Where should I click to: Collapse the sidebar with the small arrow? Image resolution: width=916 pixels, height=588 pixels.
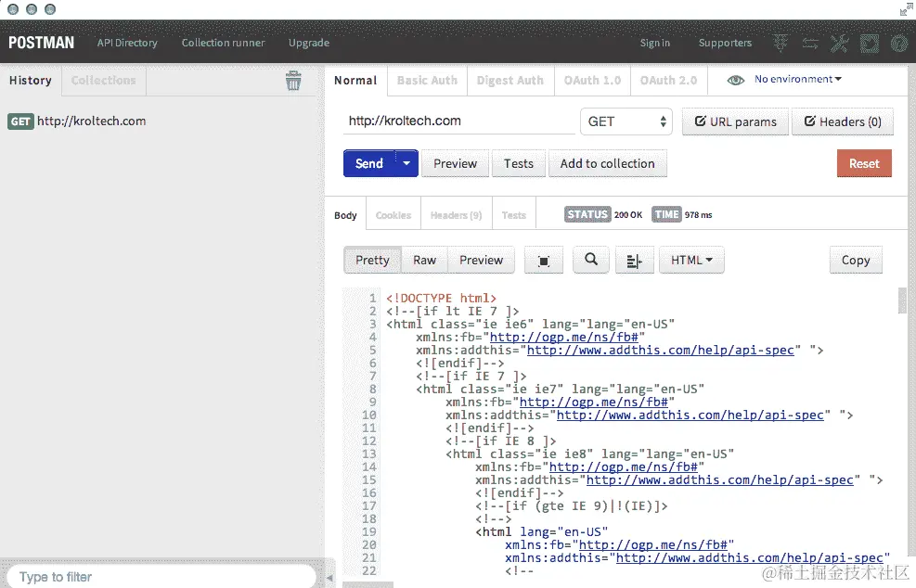(329, 578)
